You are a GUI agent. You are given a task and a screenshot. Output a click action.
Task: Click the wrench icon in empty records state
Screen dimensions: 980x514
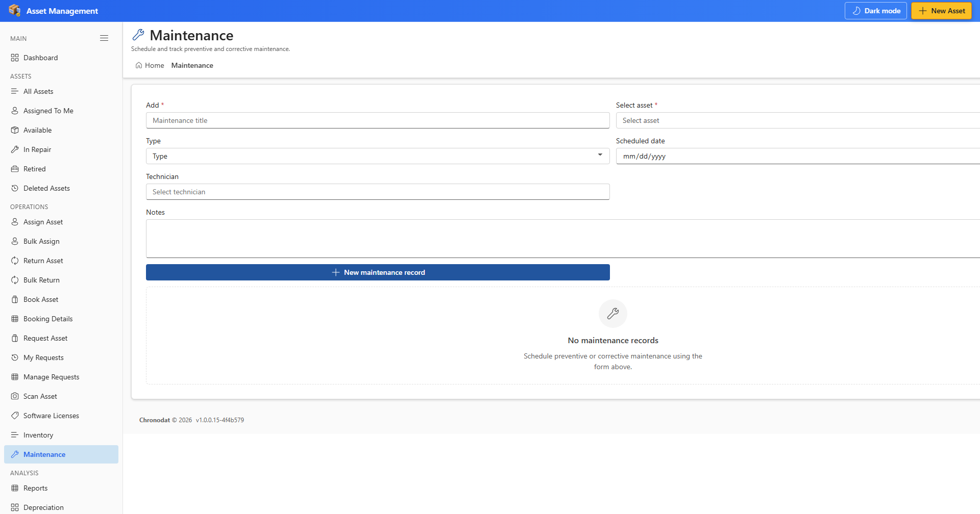click(x=613, y=314)
